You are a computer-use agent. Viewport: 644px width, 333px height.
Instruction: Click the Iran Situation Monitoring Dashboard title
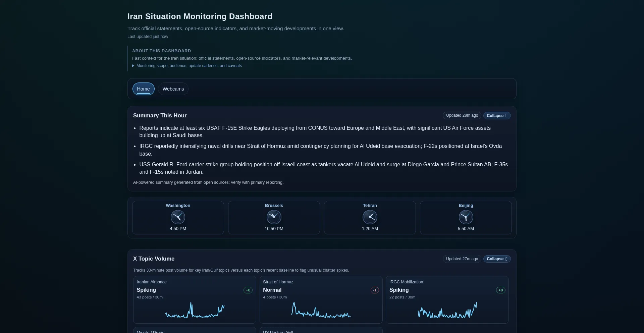(x=200, y=16)
